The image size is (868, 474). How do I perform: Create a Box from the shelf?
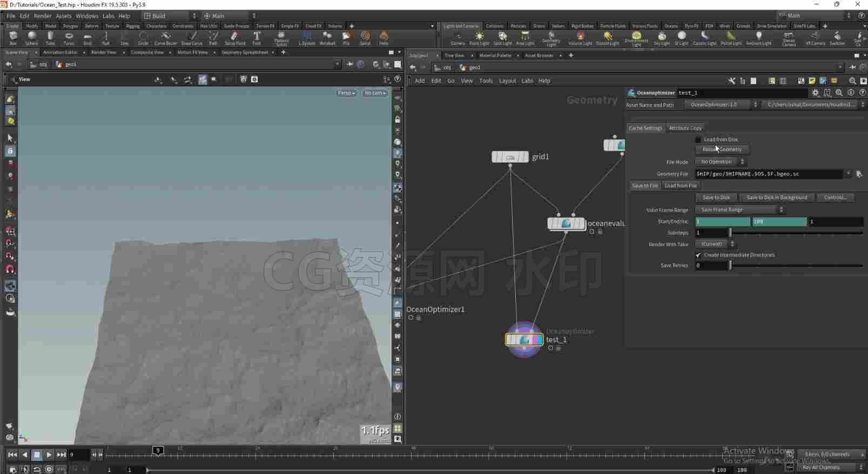point(13,38)
